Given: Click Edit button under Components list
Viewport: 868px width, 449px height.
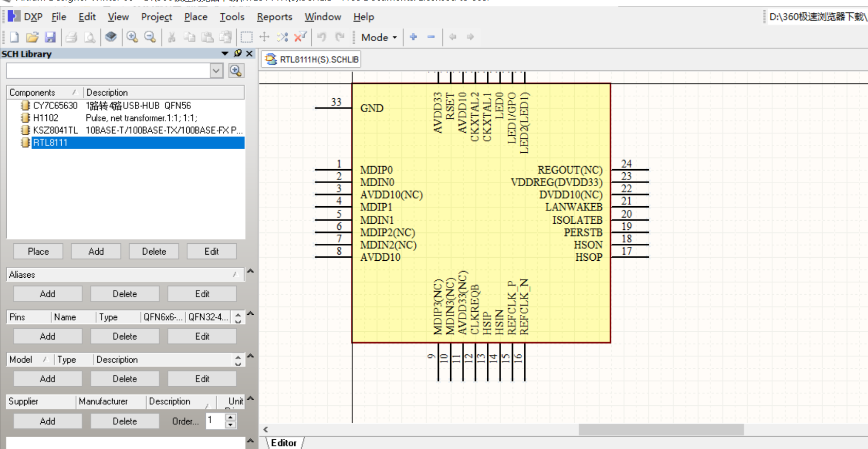Looking at the screenshot, I should [x=212, y=252].
